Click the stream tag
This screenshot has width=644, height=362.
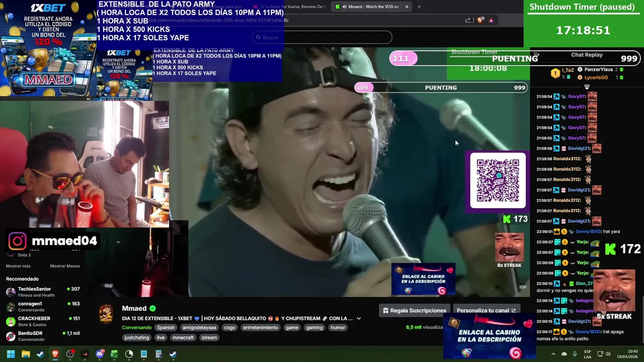pos(209,337)
